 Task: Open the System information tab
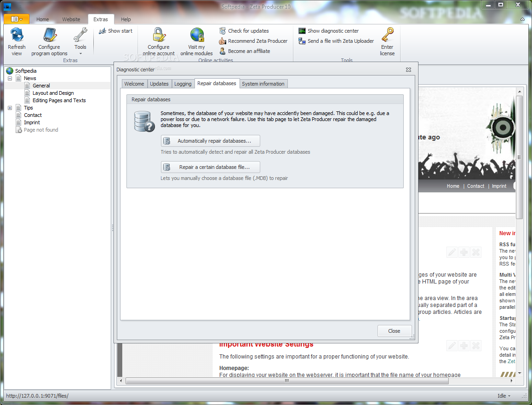coord(263,84)
